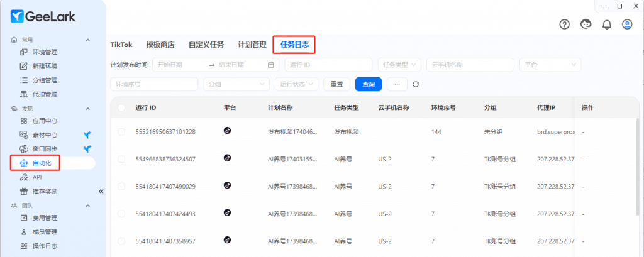Click the refresh icon beside the more button
This screenshot has width=644, height=257.
tap(416, 84)
